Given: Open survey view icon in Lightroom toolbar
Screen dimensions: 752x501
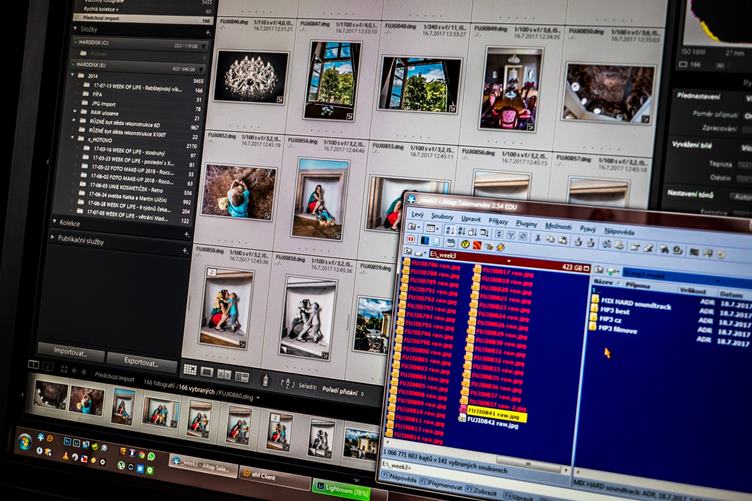Looking at the screenshot, I should (242, 377).
